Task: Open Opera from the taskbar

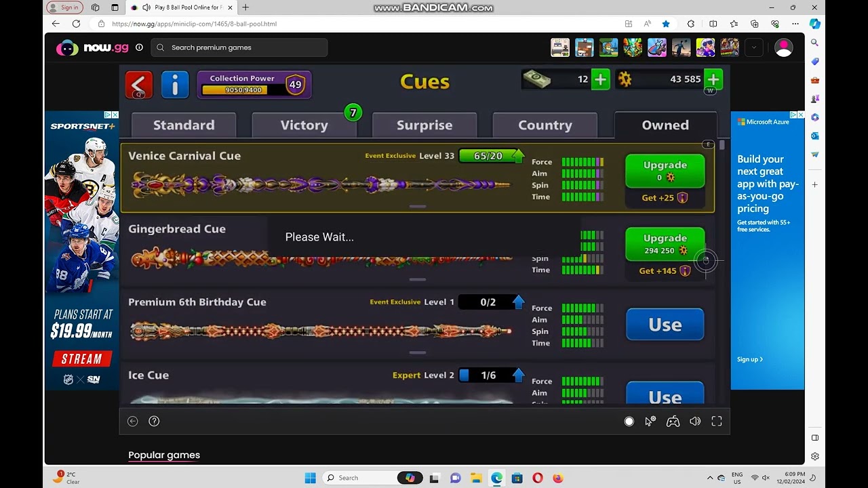Action: point(538,478)
